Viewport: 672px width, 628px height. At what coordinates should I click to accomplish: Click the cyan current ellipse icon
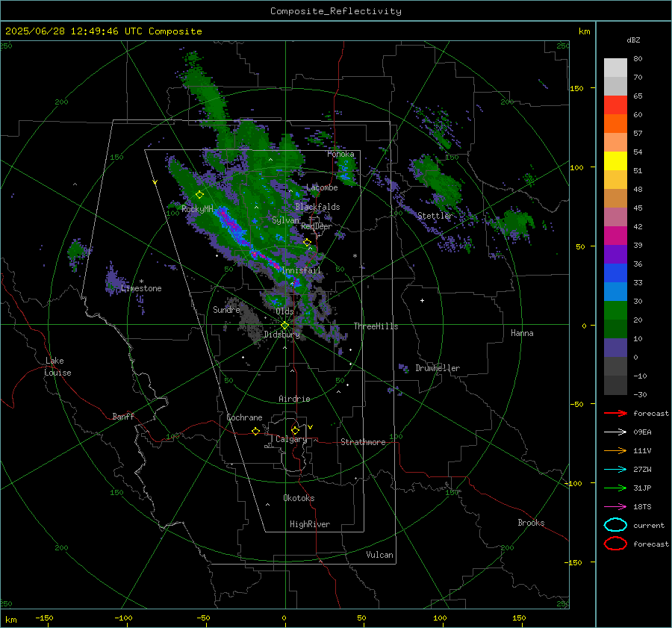pyautogui.click(x=615, y=525)
